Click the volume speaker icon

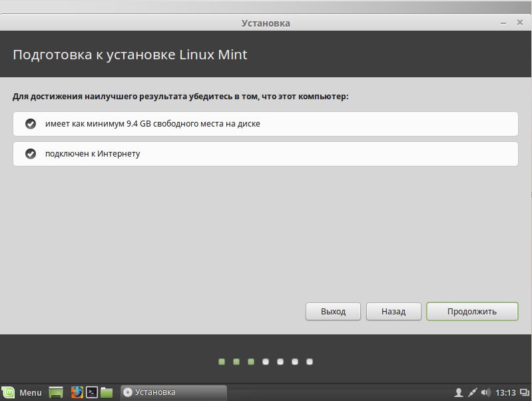[x=485, y=392]
